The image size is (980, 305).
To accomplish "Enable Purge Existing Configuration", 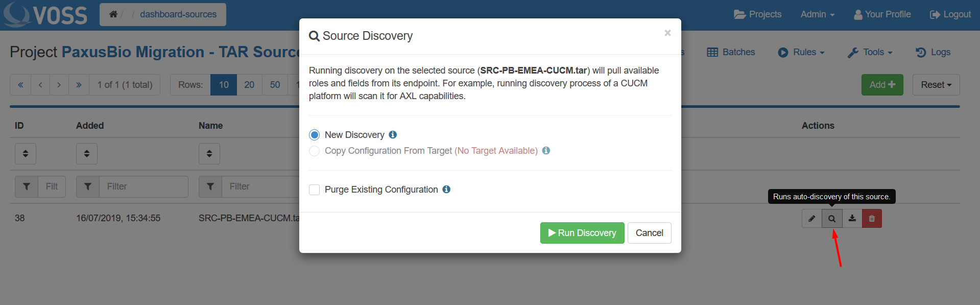I will point(314,190).
